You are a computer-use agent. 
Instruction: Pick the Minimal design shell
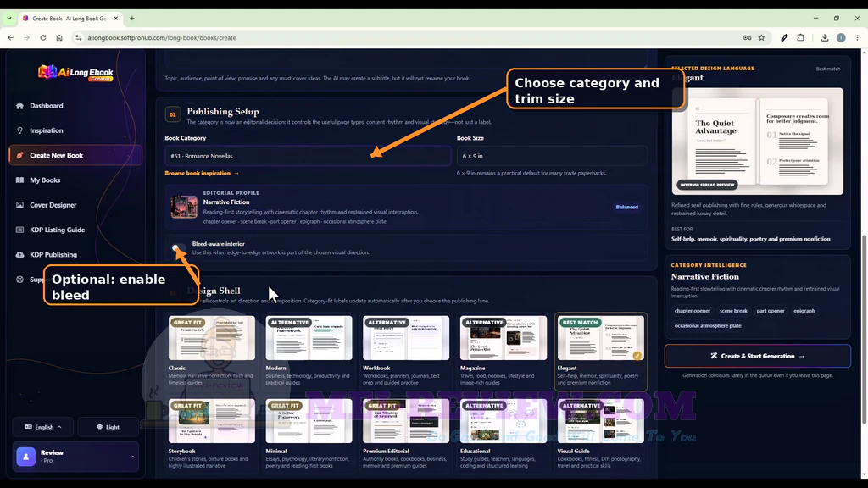(309, 435)
